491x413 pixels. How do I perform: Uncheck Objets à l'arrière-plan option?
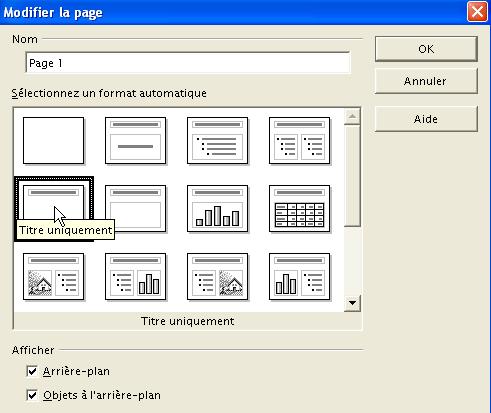coord(32,395)
